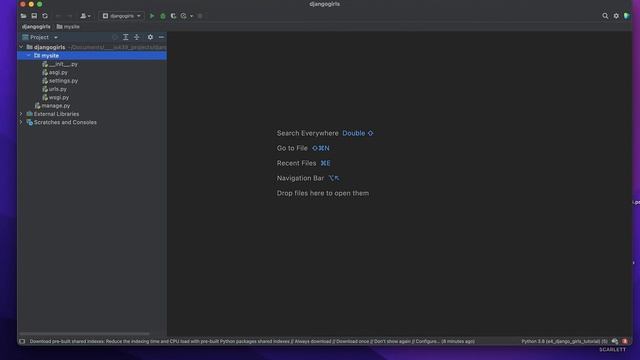
Task: Start debugging with the green bug icon
Action: click(x=163, y=16)
